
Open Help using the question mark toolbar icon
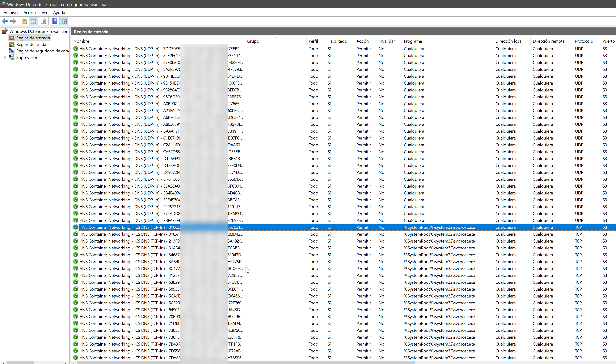(55, 21)
